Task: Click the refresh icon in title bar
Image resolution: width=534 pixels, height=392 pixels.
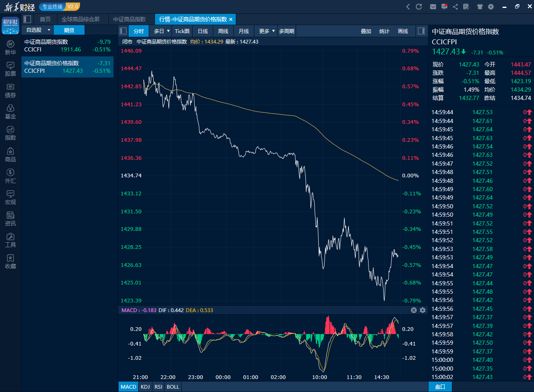Action: coord(418,7)
